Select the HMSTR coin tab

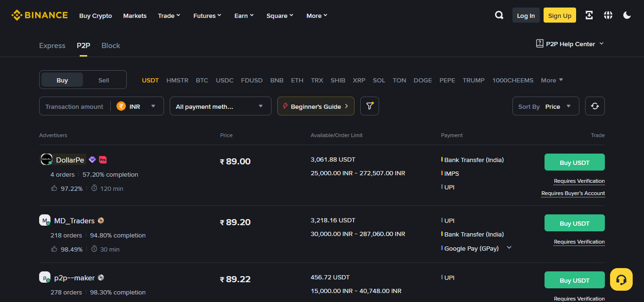coord(177,80)
